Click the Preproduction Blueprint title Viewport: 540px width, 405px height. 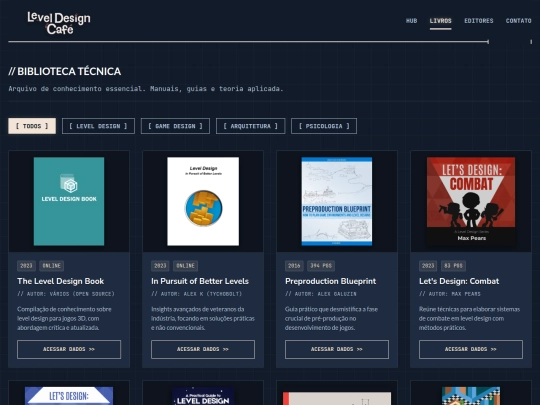(x=331, y=281)
